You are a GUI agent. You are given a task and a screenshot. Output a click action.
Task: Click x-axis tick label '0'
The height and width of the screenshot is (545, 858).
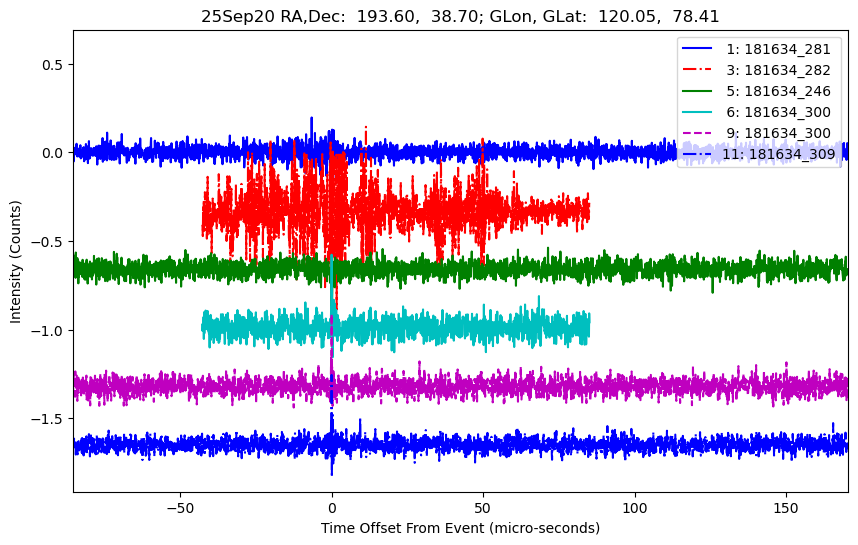point(332,508)
